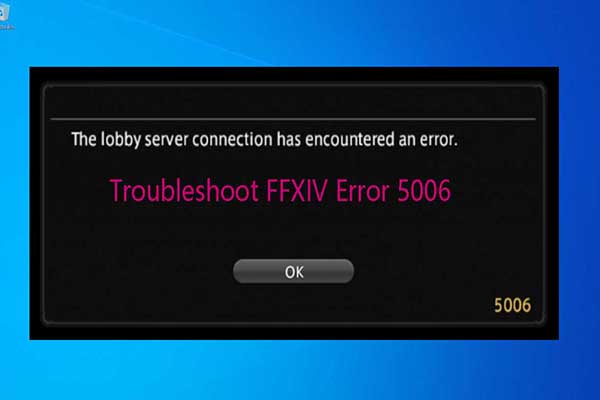Click the word 'Troubleshoot' in the pink text

(x=184, y=190)
